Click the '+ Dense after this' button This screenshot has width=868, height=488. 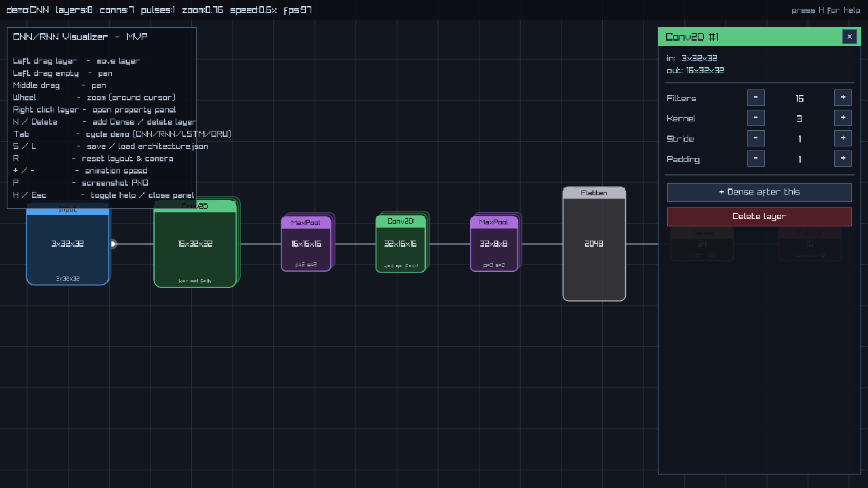[759, 192]
